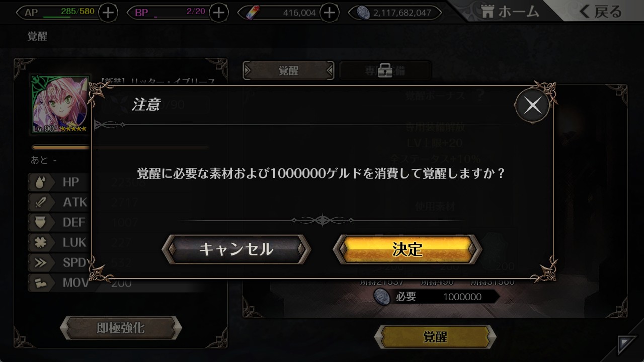Click the bottom 覚醒 gold button

435,337
